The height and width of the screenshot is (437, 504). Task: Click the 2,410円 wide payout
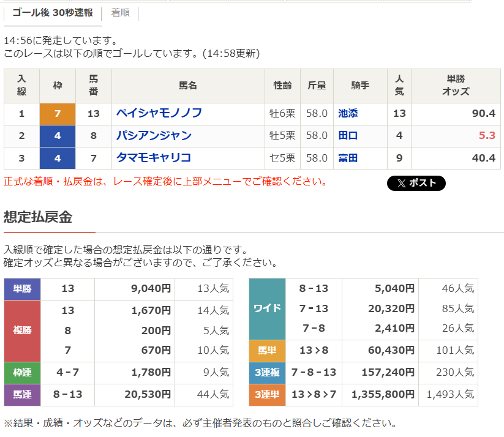click(394, 329)
